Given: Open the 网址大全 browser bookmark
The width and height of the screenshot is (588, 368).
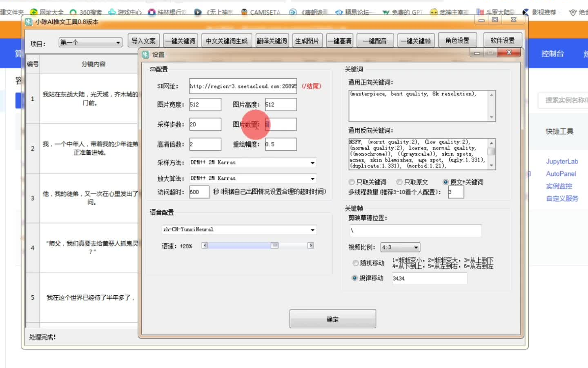Looking at the screenshot, I should pos(47,12).
